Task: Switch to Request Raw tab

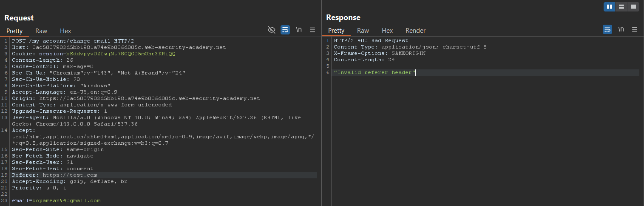Action: pyautogui.click(x=41, y=31)
